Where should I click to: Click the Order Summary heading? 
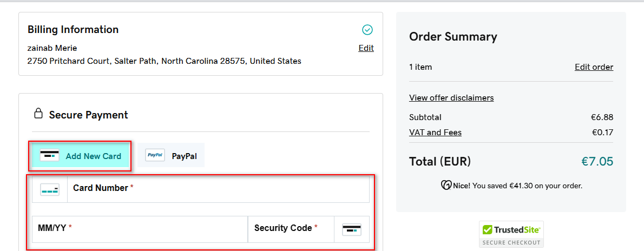(453, 37)
